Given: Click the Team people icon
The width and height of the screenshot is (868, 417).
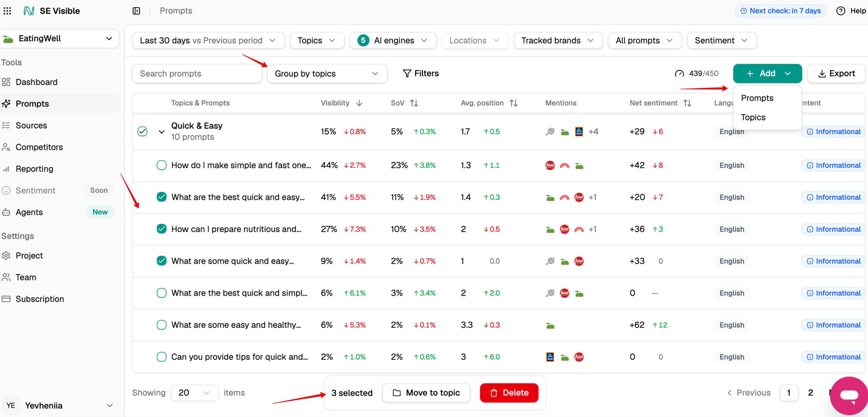Looking at the screenshot, I should click(6, 277).
